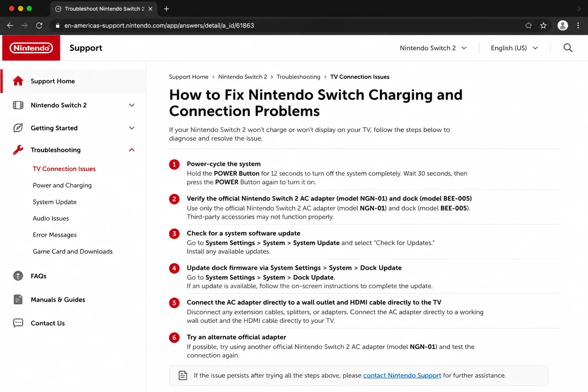Click the Getting Started leaf icon
This screenshot has width=588, height=392.
click(18, 128)
